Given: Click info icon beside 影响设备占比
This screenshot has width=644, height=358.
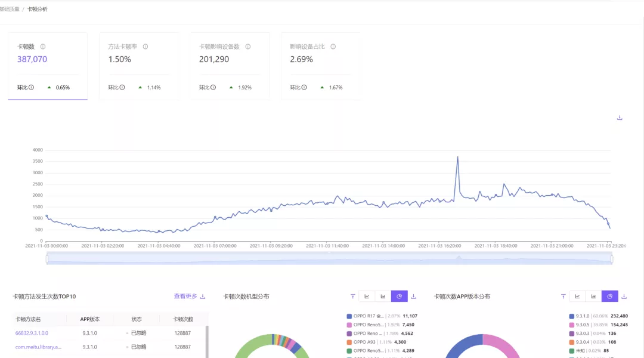Looking at the screenshot, I should [333, 47].
